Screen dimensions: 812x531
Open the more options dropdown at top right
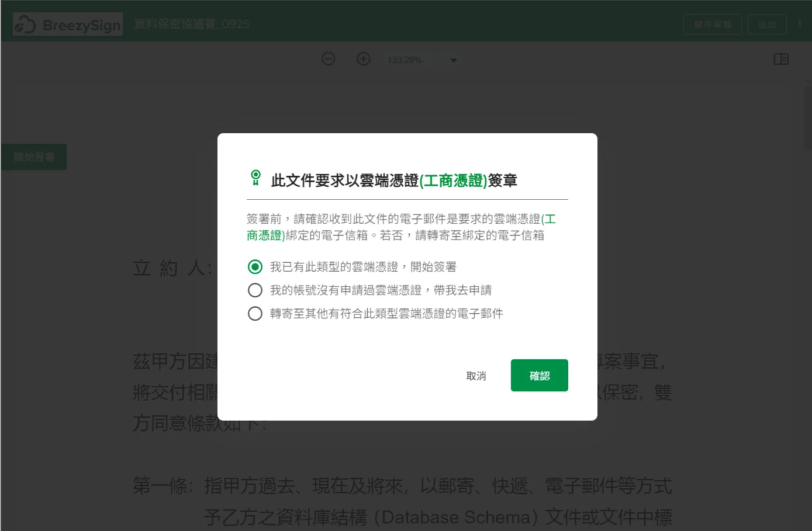click(800, 24)
